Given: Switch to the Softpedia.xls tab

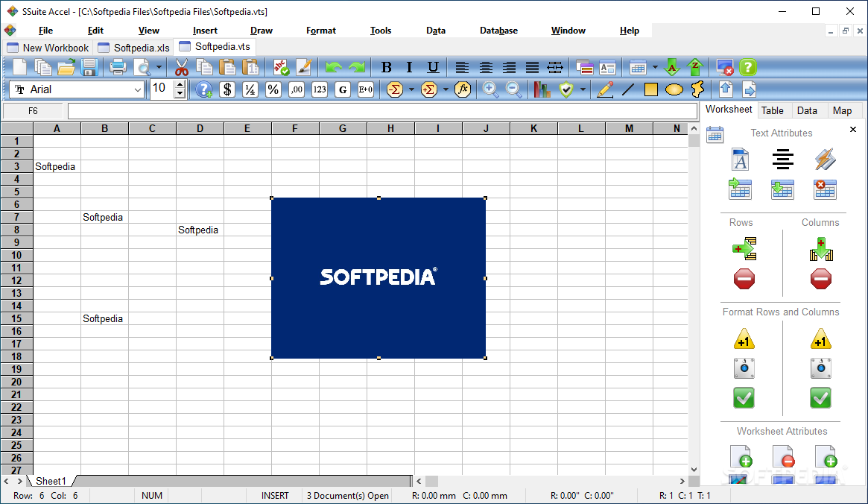Looking at the screenshot, I should [x=134, y=48].
